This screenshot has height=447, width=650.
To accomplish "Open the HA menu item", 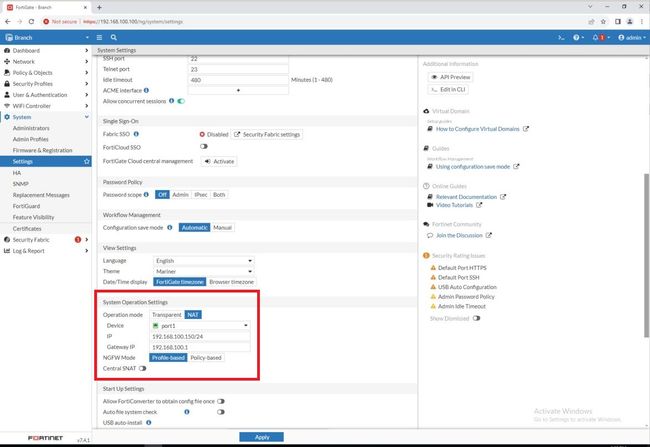I will click(x=17, y=172).
